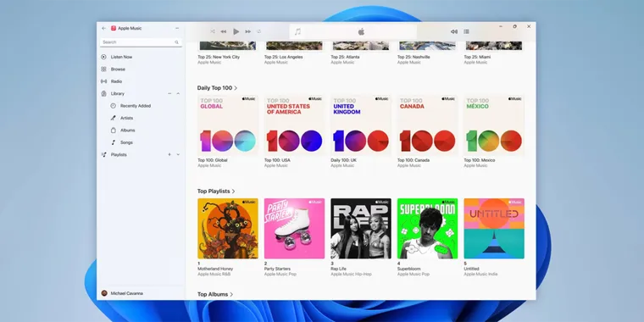Start playback with the play button
644x322 pixels.
[236, 31]
